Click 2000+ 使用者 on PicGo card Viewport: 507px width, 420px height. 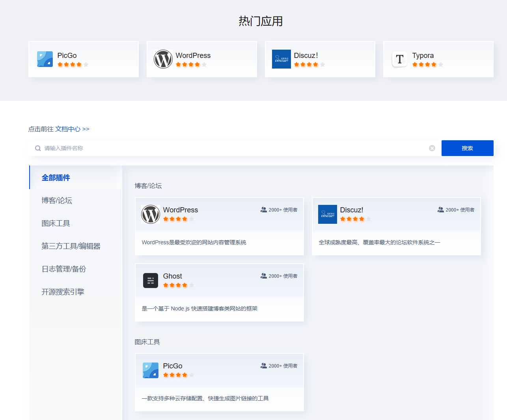pyautogui.click(x=283, y=366)
